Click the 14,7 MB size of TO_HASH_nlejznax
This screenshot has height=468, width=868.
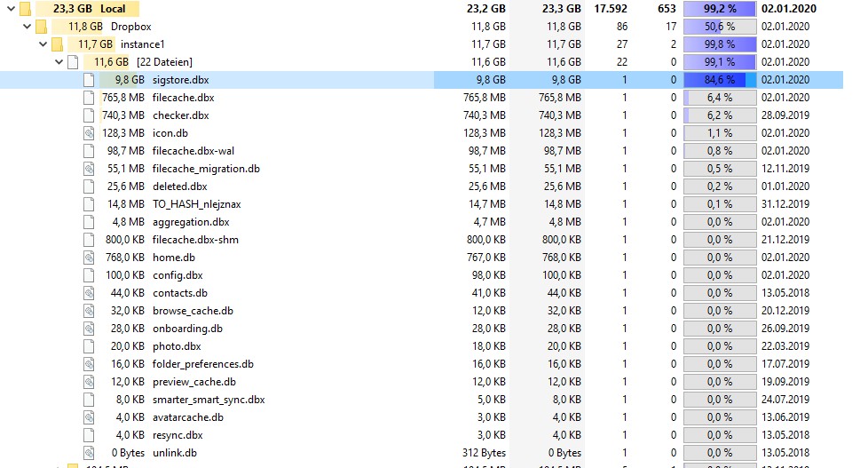tap(487, 204)
